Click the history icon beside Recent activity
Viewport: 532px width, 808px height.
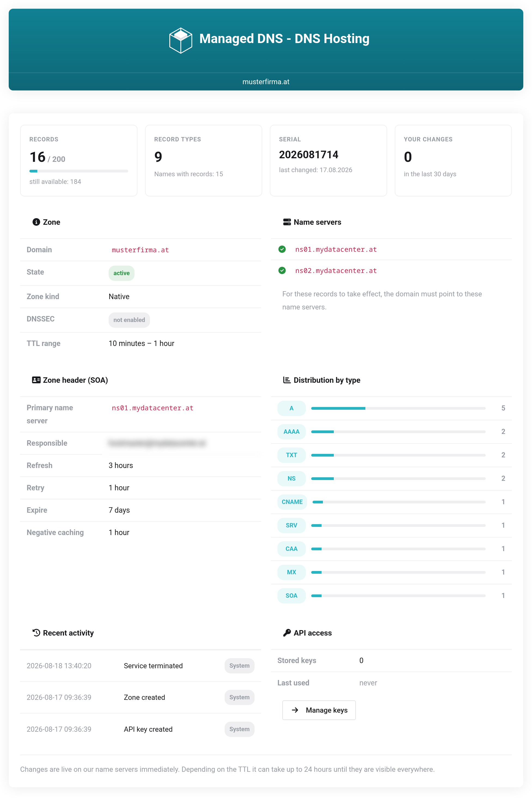(36, 633)
